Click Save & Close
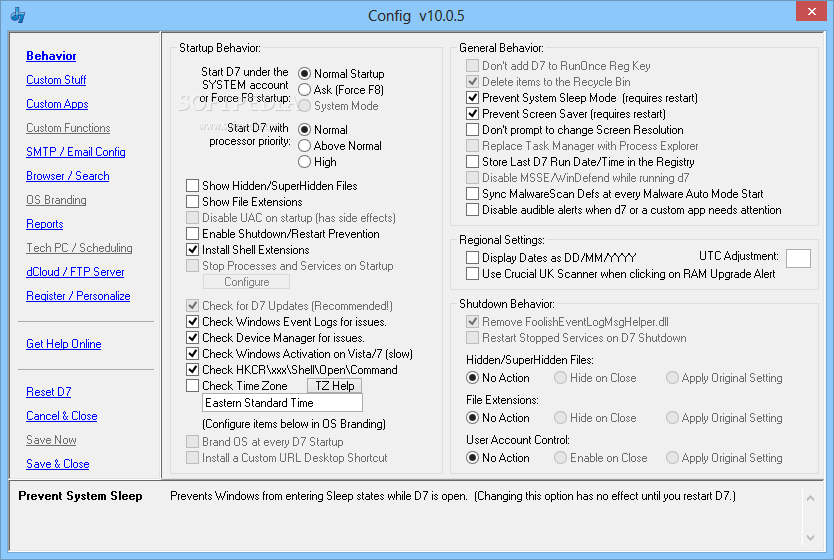The image size is (834, 560). coord(57,464)
